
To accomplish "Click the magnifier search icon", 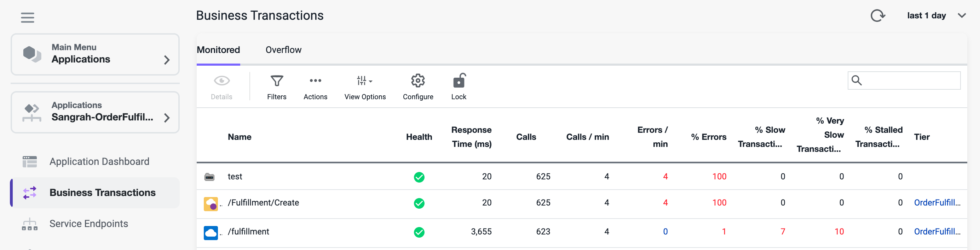I will 857,80.
